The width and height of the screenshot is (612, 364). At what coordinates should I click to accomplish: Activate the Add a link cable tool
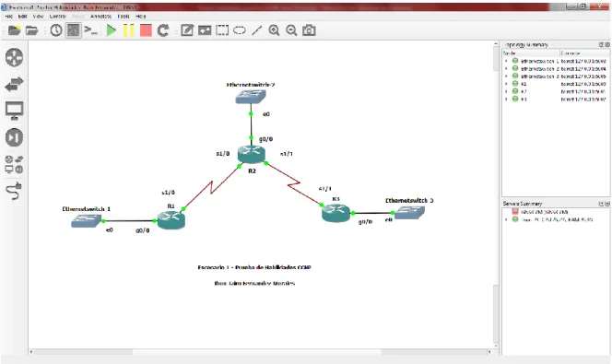[x=15, y=191]
